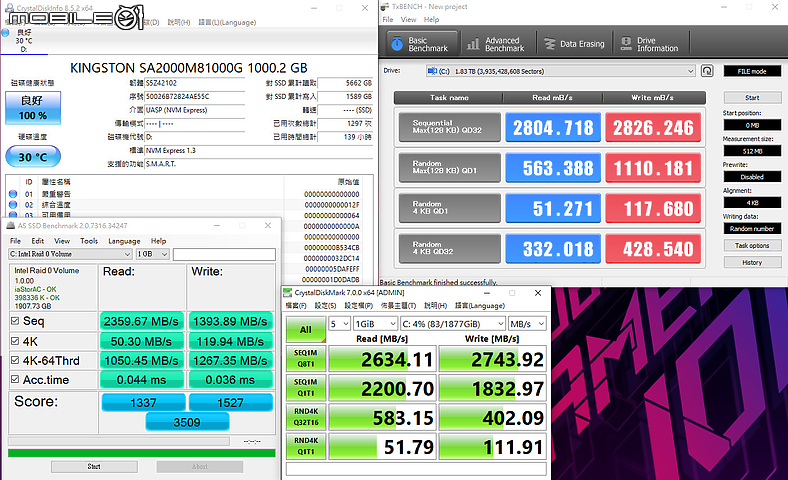Click the 2826.246 write result in TxBENCH

tap(653, 127)
